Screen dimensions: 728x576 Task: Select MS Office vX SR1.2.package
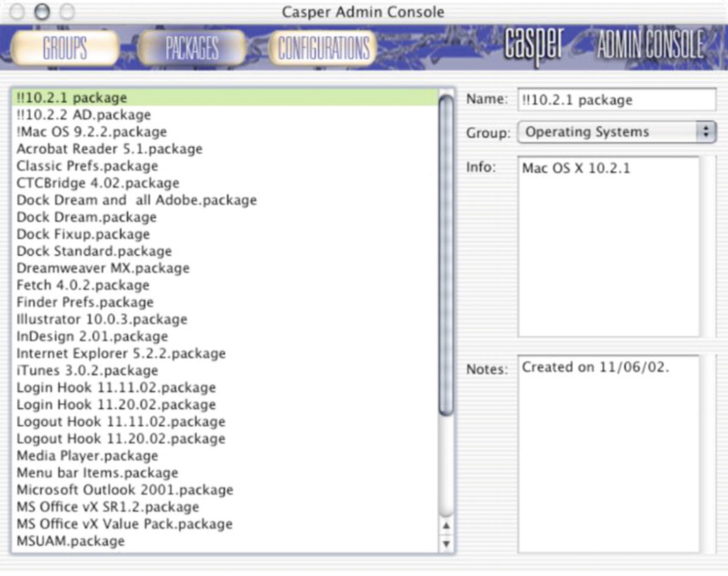(225, 507)
